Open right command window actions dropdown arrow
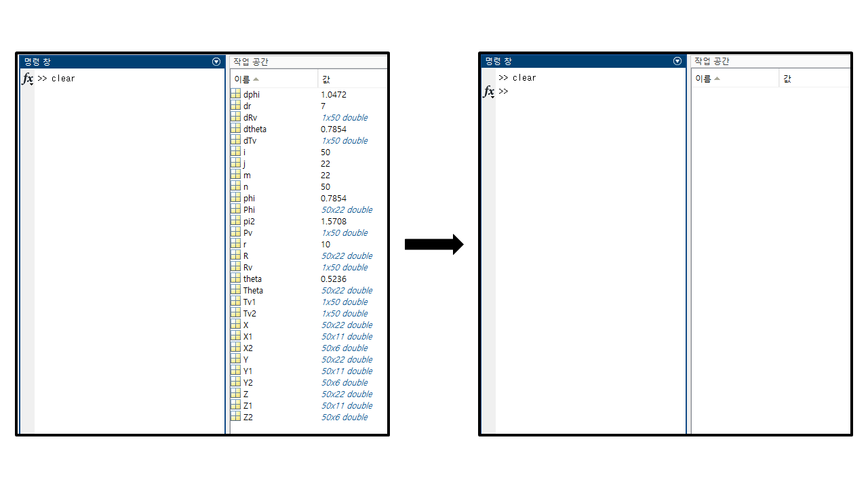 677,61
